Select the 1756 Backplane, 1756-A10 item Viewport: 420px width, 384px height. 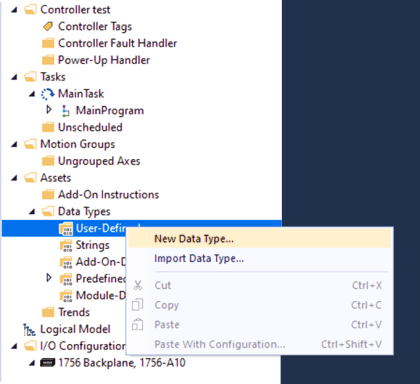point(122,363)
